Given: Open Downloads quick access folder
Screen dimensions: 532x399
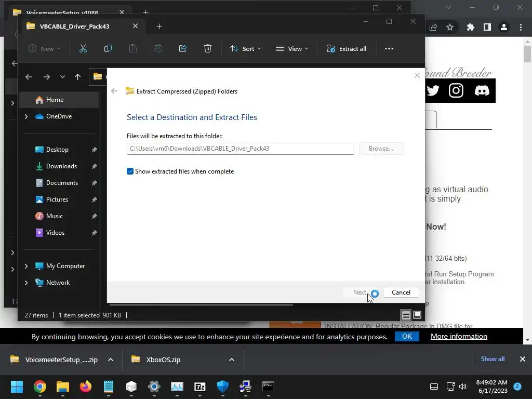Looking at the screenshot, I should coord(61,166).
